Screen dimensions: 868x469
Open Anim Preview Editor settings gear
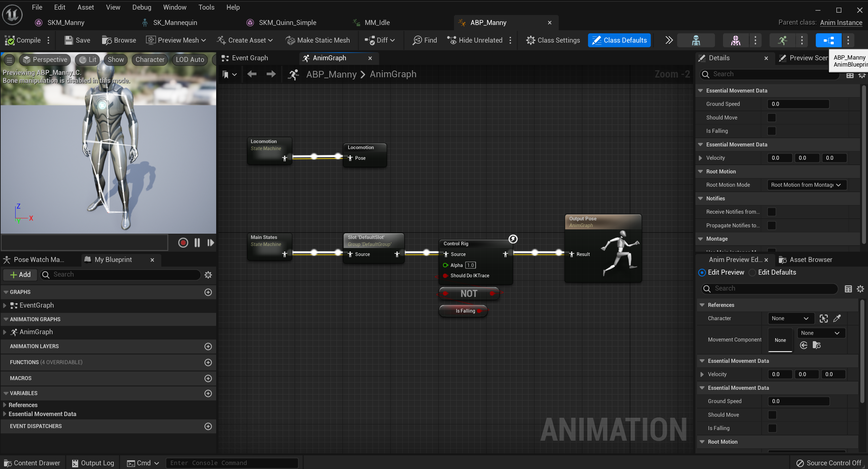tap(860, 289)
